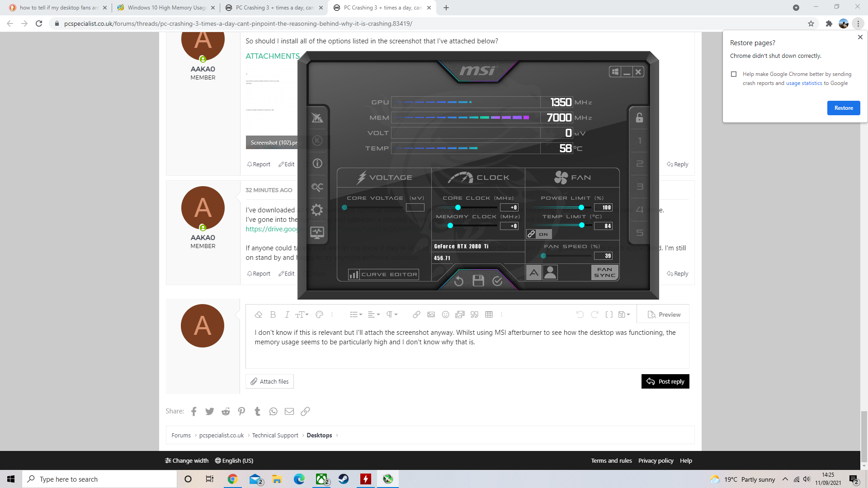Select Afterburner profile slot 1
Image resolution: width=868 pixels, height=488 pixels.
pyautogui.click(x=639, y=141)
